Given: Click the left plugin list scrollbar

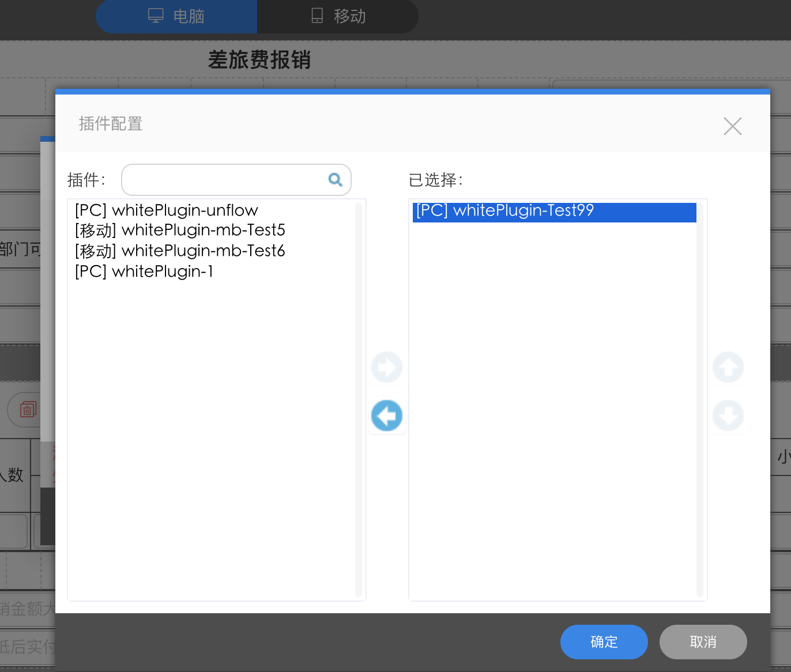Looking at the screenshot, I should [359, 400].
